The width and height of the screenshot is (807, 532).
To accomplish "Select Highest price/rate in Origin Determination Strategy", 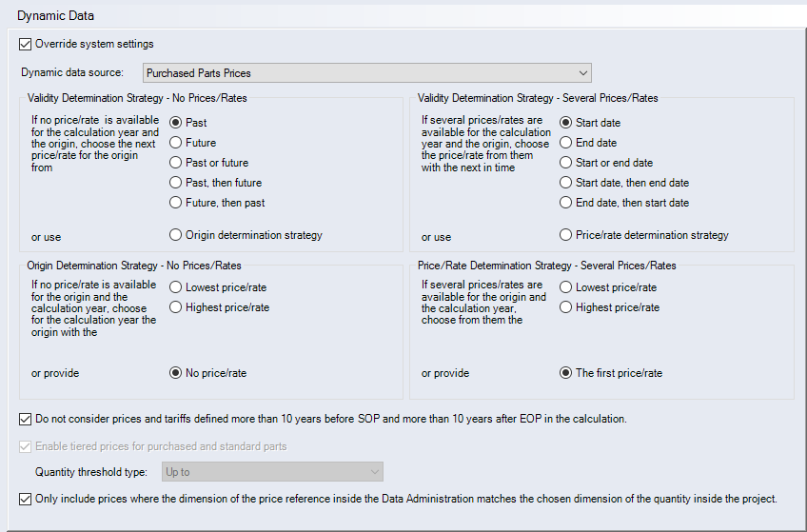I will [x=175, y=307].
